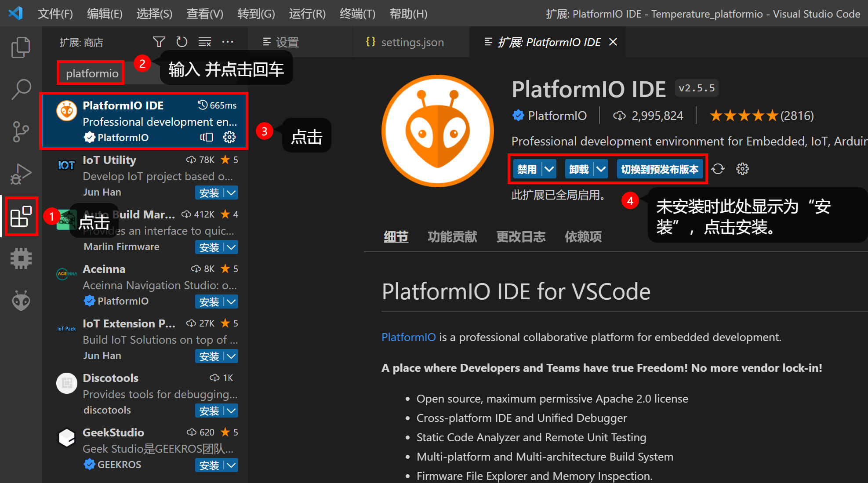Click the five-star rating (2816)
Image resolution: width=868 pixels, height=483 pixels.
[x=762, y=116]
